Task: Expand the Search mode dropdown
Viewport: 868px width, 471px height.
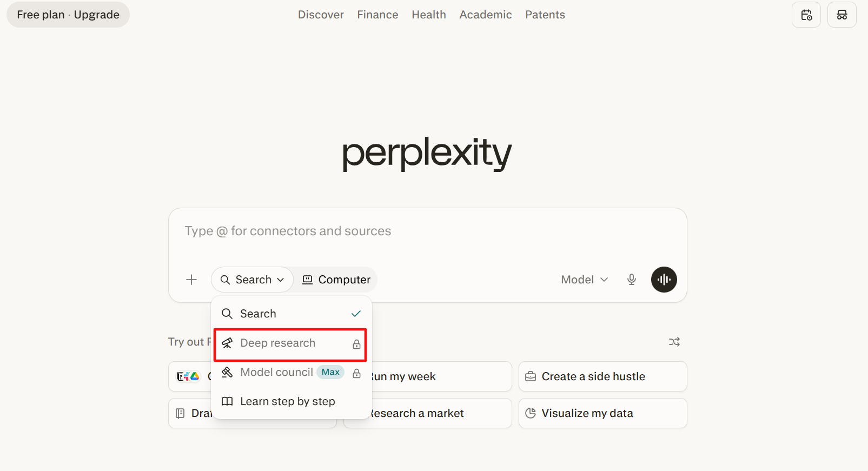Action: click(252, 280)
